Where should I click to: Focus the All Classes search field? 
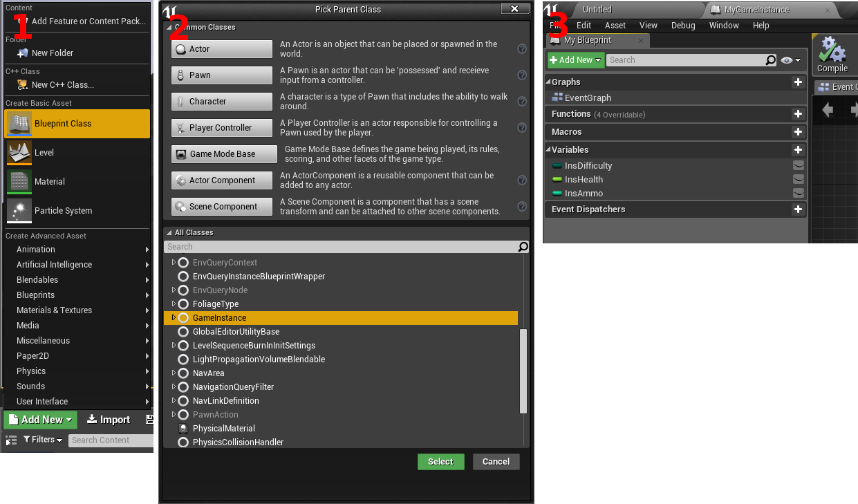(x=340, y=247)
